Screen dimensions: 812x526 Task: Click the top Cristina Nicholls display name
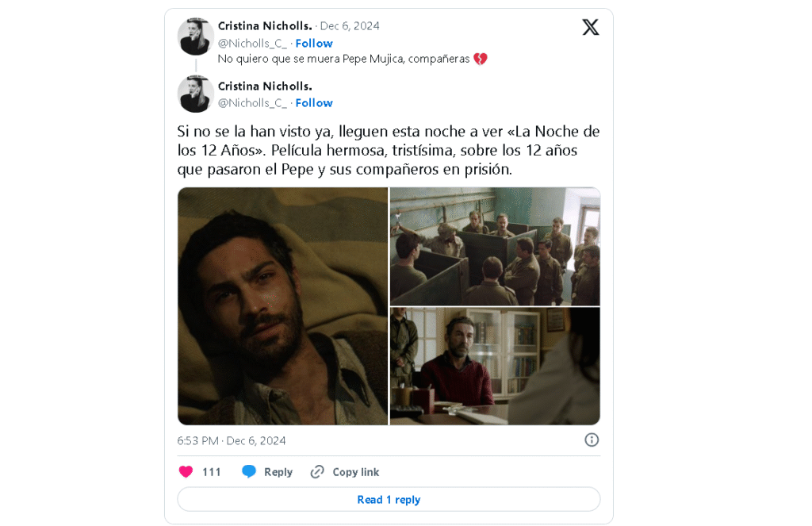pos(265,26)
